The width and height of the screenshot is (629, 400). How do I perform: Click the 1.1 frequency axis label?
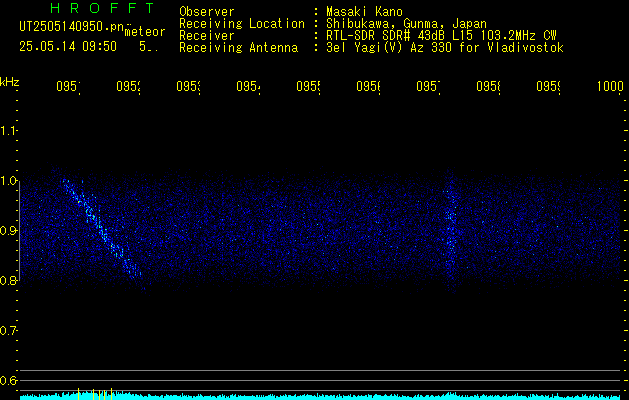8,131
